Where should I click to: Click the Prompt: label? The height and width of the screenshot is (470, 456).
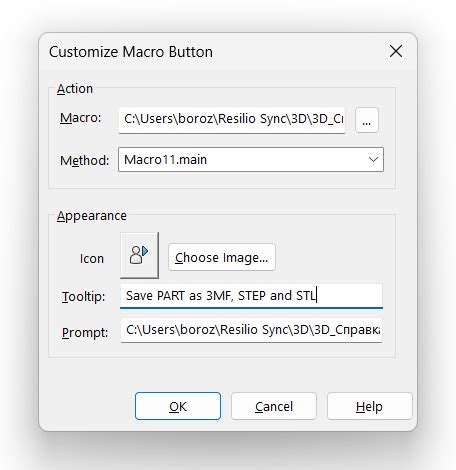[85, 333]
